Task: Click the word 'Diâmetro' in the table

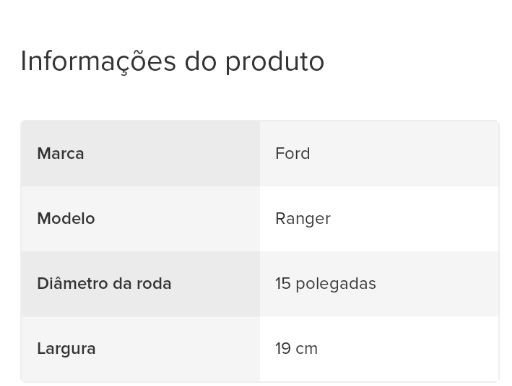Action: 73,284
